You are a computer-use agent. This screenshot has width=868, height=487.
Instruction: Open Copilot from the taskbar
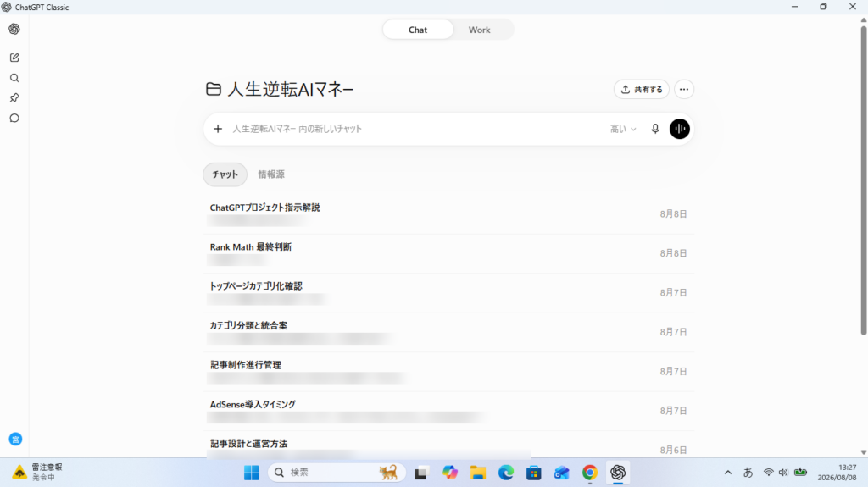pos(450,473)
